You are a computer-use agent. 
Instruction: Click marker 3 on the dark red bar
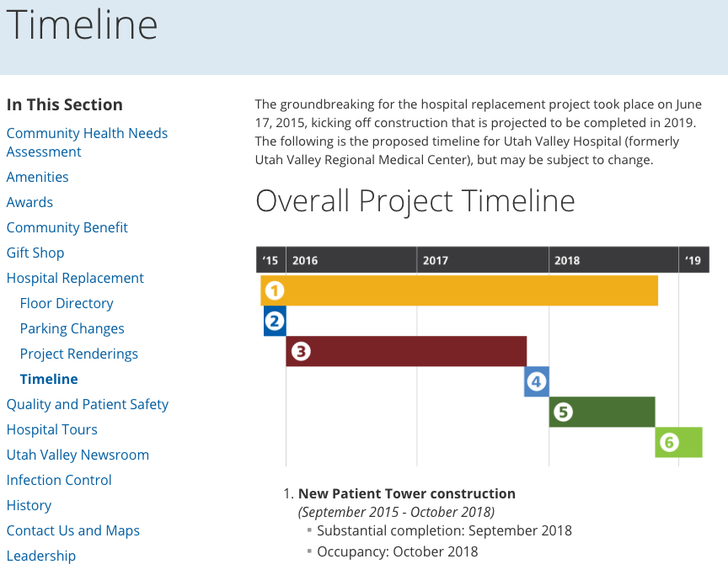pyautogui.click(x=301, y=351)
